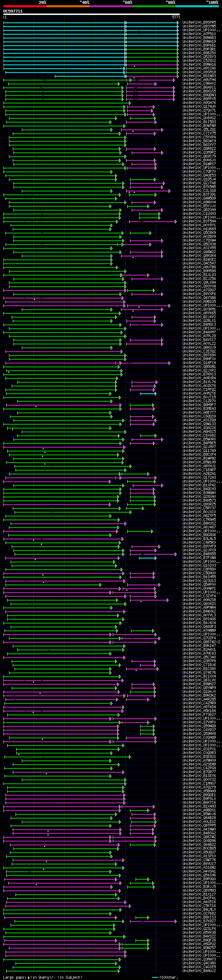Image resolution: width=222 pixels, height=980 pixels.
Task: Click UniRef100_A9SM18 label
Action: [199, 72]
